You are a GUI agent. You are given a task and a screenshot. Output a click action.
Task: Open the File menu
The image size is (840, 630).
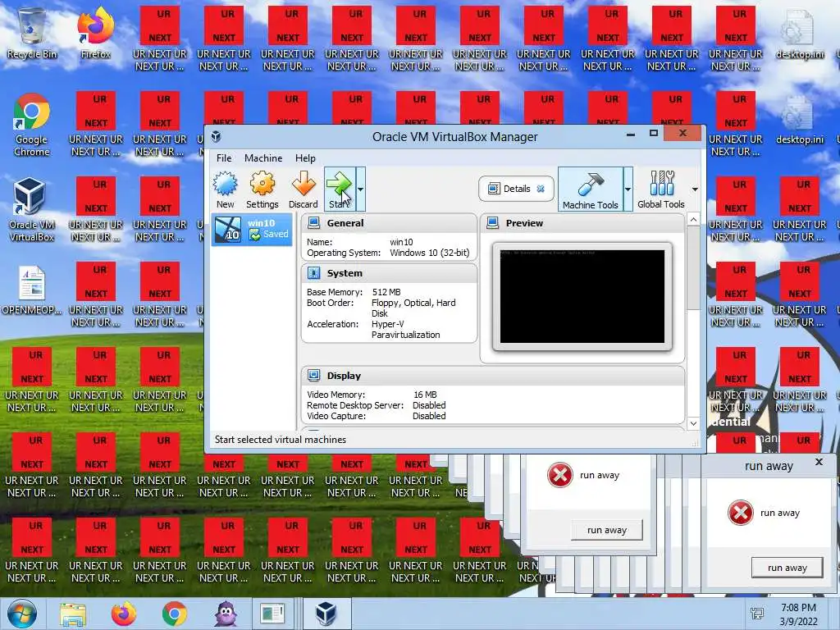coord(224,158)
